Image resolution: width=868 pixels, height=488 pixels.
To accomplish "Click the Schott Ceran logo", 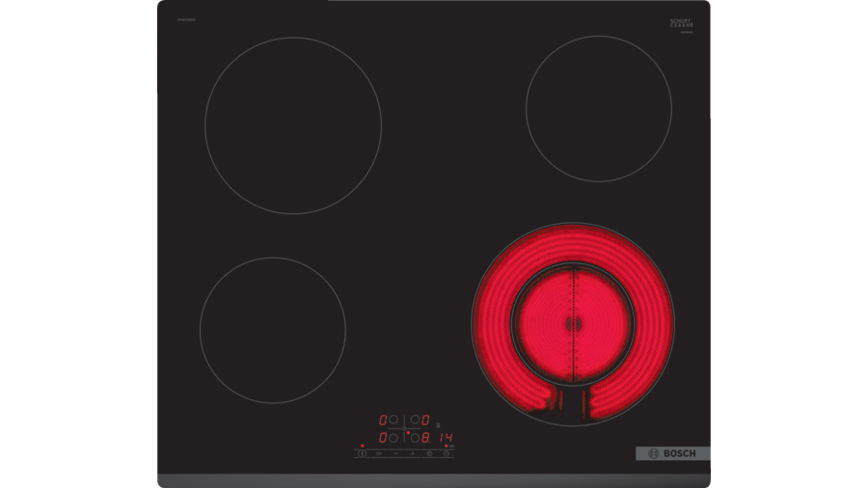I will pyautogui.click(x=681, y=24).
